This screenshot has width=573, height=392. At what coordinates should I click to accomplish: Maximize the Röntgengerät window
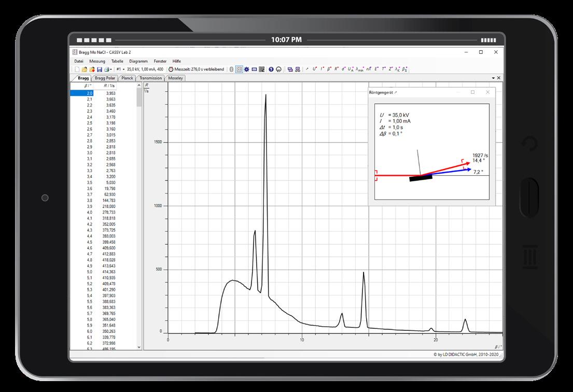(x=472, y=92)
